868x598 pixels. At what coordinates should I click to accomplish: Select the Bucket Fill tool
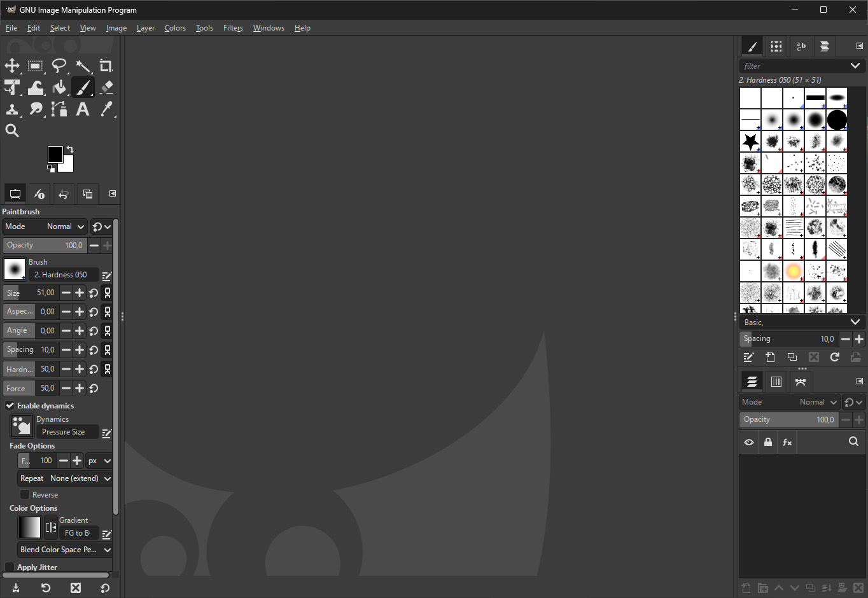tap(59, 87)
